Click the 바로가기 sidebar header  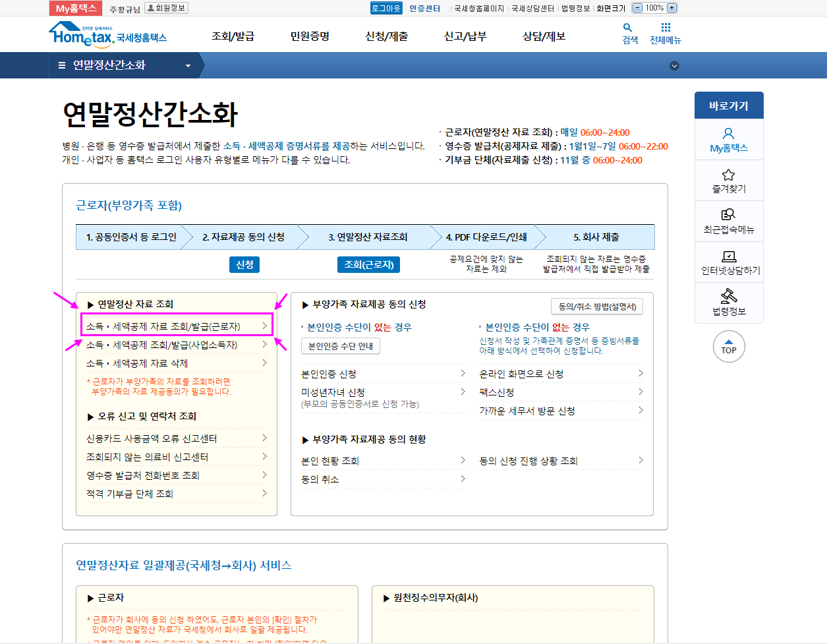[x=729, y=105]
